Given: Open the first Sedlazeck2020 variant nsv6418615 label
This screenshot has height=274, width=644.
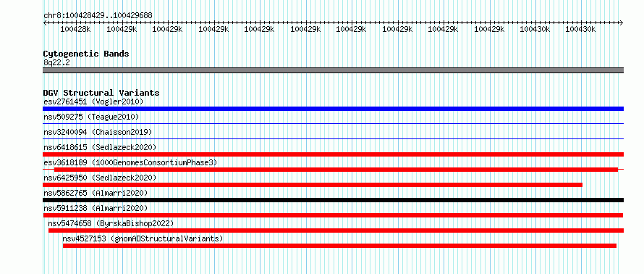Looking at the screenshot, I should 100,147.
